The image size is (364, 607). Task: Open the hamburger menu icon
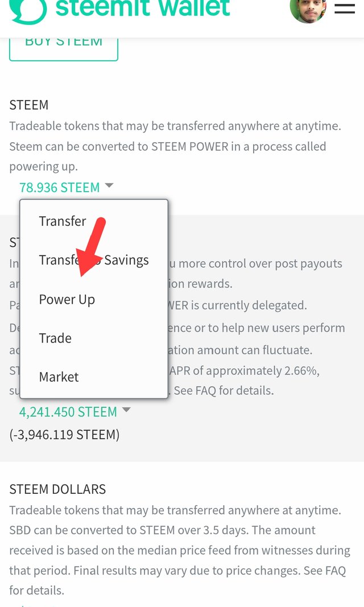point(345,9)
